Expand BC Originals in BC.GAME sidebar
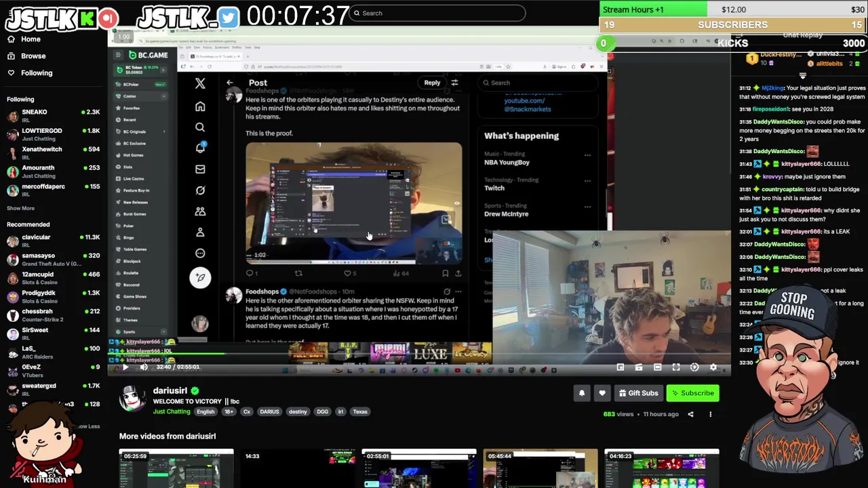 tap(163, 131)
